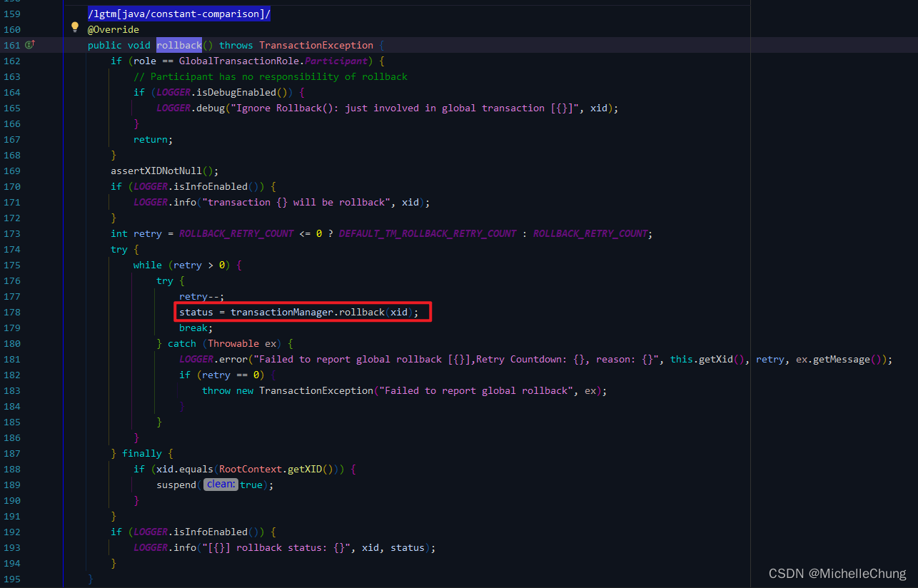Click the return statement on line 167
Screen dimensions: 918x588
pyautogui.click(x=153, y=139)
